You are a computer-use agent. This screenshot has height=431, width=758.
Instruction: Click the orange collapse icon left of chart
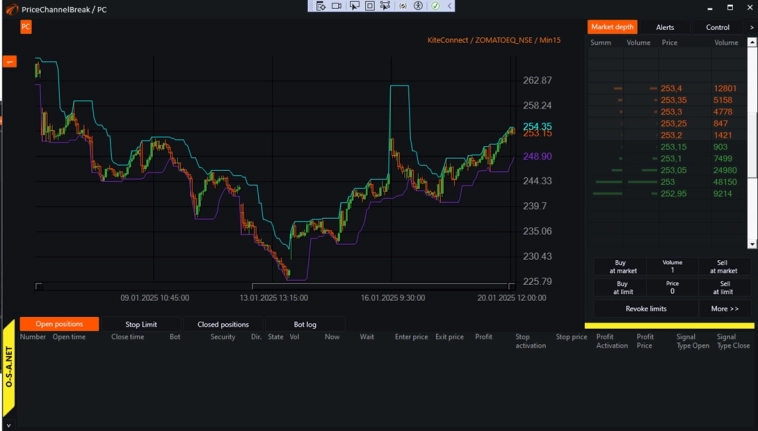(10, 62)
